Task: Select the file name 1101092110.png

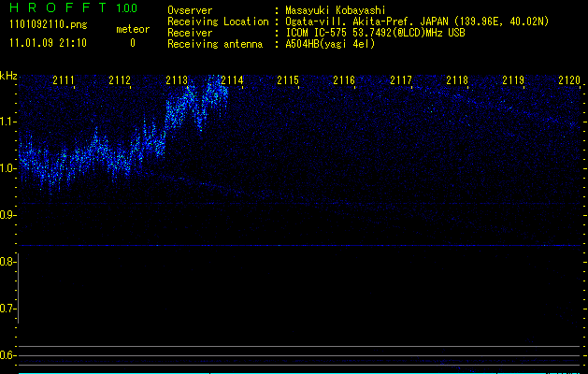Action: 48,25
